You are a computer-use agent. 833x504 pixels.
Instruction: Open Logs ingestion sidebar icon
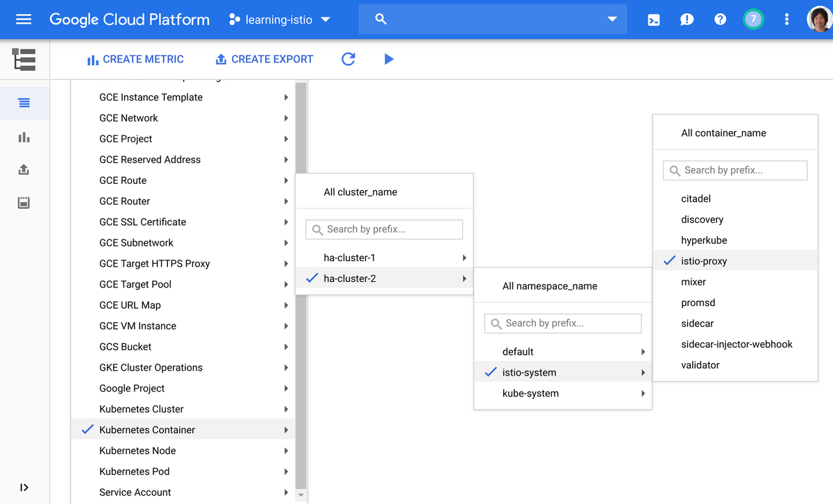pos(24,203)
